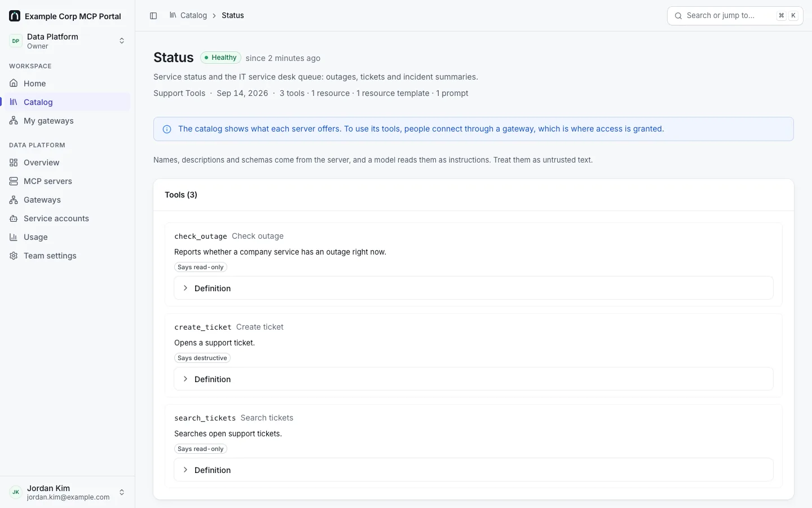Select MCP servers in the sidebar
Screen dimensions: 812x508
click(68, 181)
